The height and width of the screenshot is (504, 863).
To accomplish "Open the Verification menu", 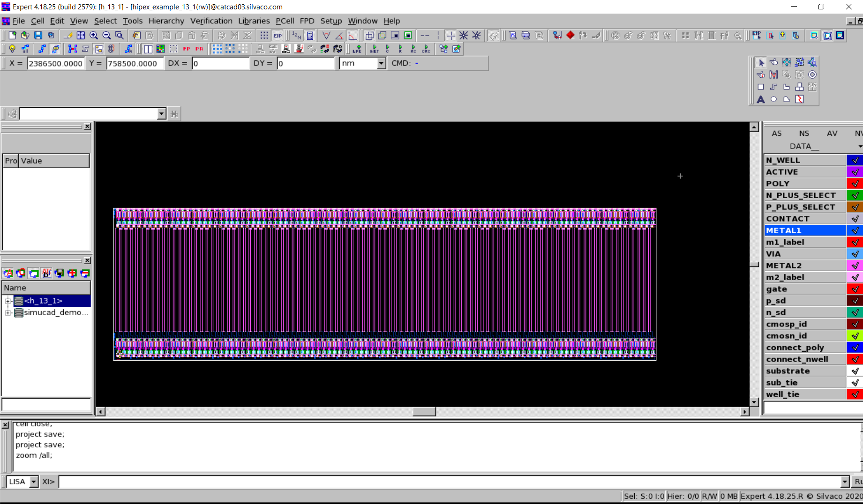I will click(x=211, y=21).
